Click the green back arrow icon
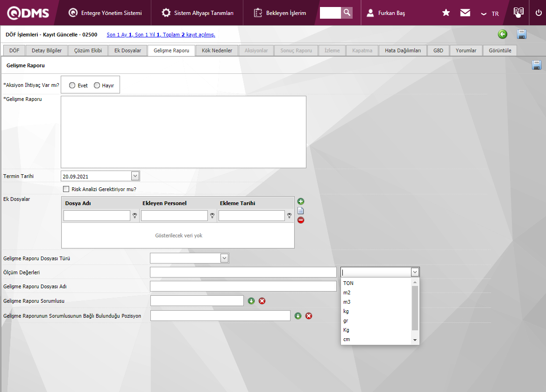The image size is (546, 392). click(x=503, y=34)
